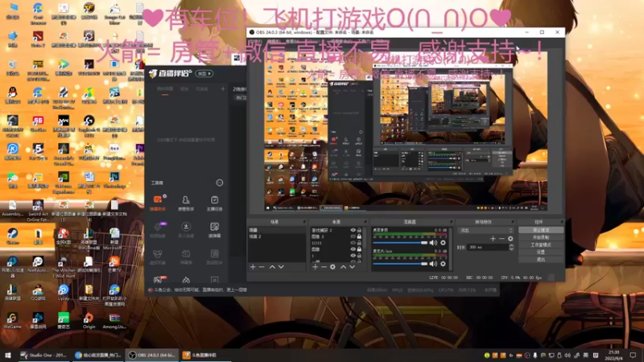Open the Origin desktop shortcut

tap(89, 320)
